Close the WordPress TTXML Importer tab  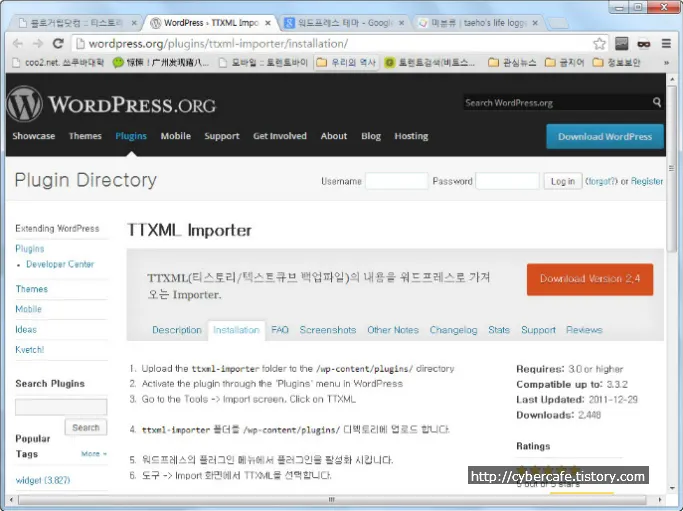tap(268, 23)
